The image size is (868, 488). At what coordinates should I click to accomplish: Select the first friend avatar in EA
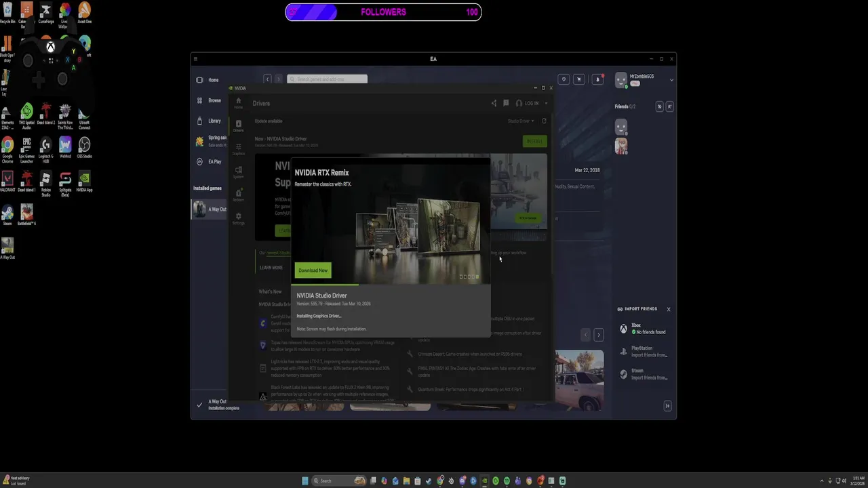tap(621, 127)
